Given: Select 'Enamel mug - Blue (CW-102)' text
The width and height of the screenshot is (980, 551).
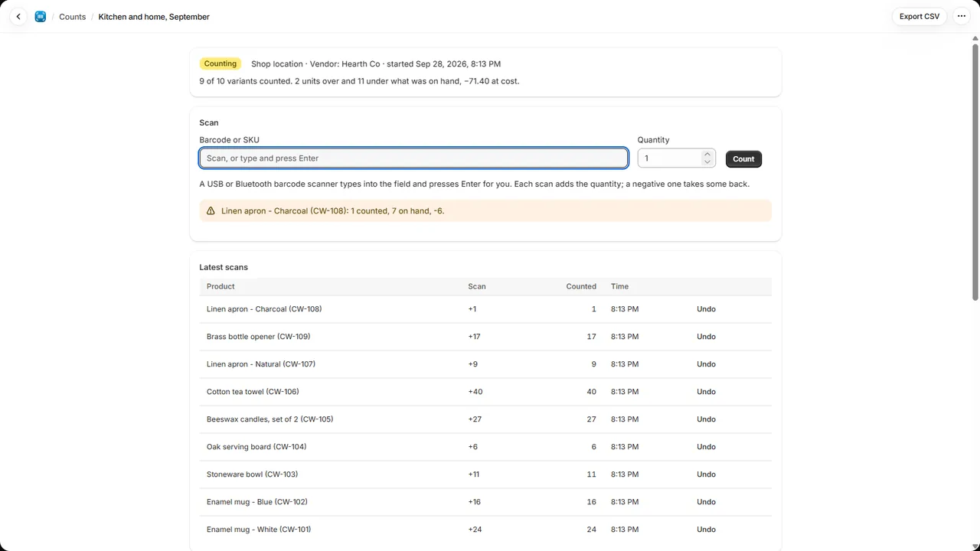Looking at the screenshot, I should [x=257, y=502].
